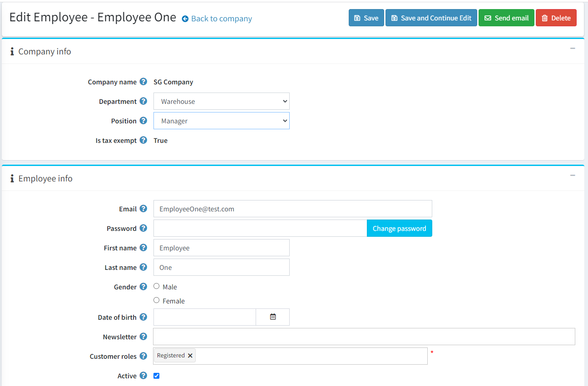Viewport: 588px width, 386px height.
Task: Toggle the Active checkbox
Action: 156,376
